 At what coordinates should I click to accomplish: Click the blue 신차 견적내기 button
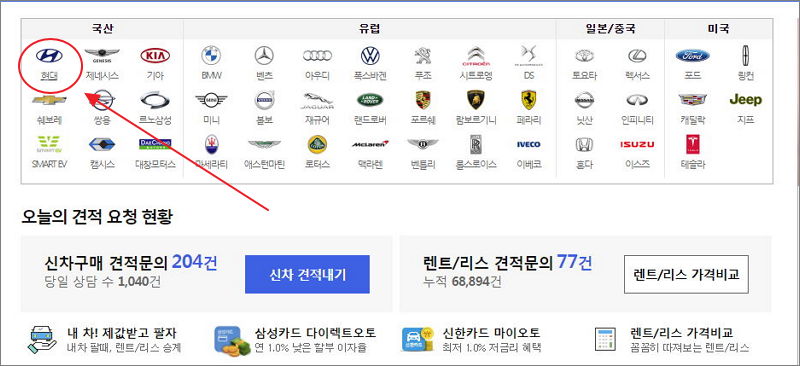coord(307,275)
